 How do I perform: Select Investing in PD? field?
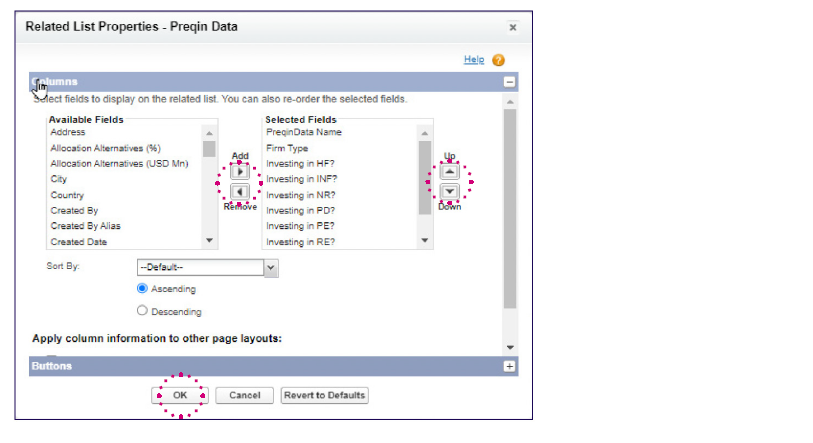(x=301, y=211)
